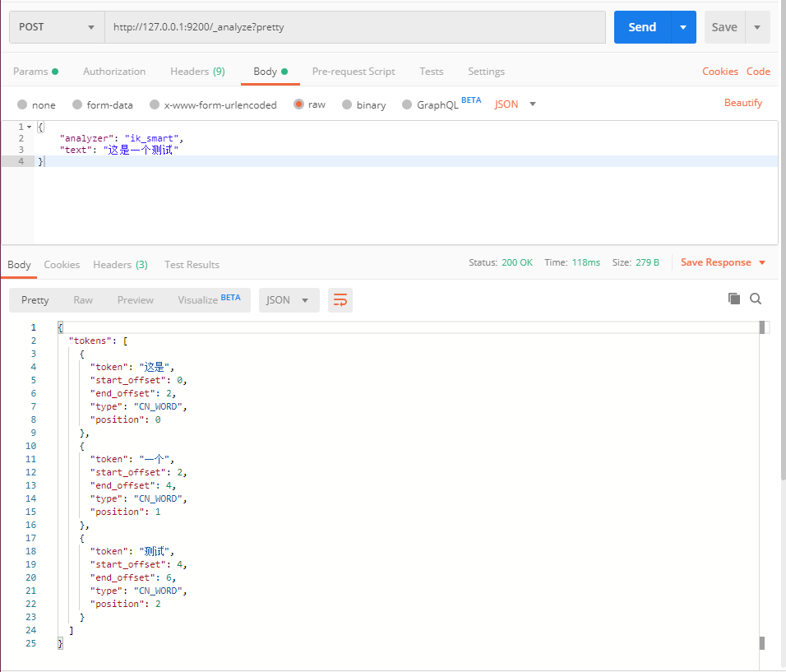Click the Code link to view code snippets
This screenshot has width=786, height=672.
(x=757, y=72)
